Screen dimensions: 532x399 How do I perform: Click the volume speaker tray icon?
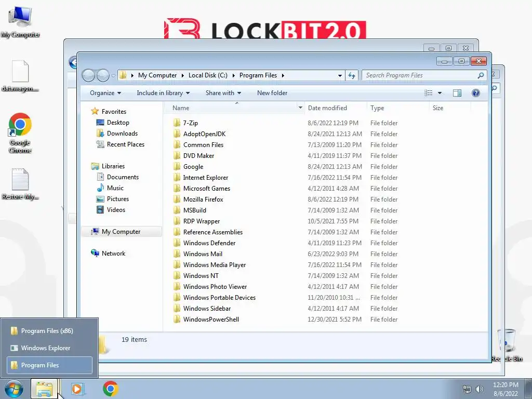pyautogui.click(x=480, y=389)
